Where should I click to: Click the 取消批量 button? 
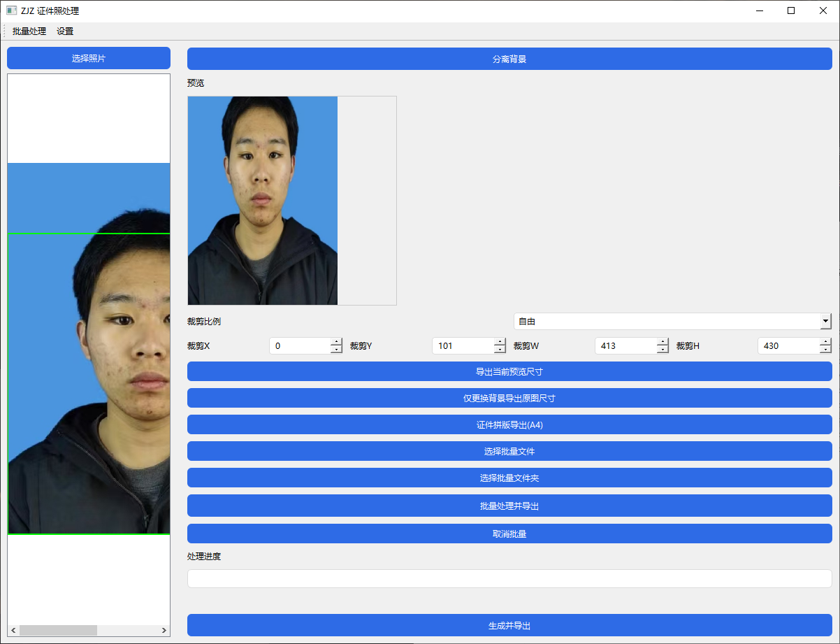pos(508,533)
